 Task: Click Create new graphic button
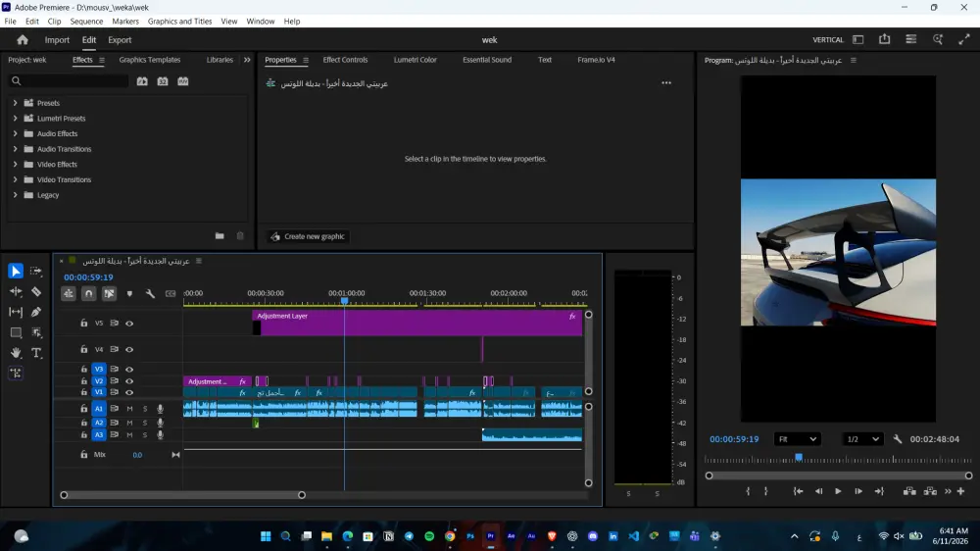[x=308, y=236]
